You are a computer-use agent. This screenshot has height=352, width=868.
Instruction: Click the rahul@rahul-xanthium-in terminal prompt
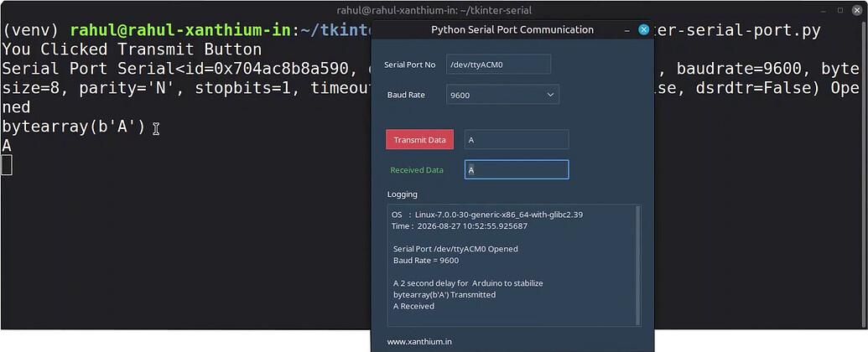click(x=181, y=30)
